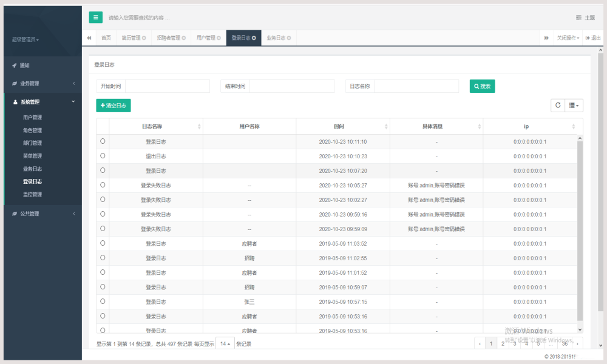This screenshot has height=364, width=607.
Task: Select the radio for the 2020-10-23 09:59:16 row
Action: pyautogui.click(x=103, y=214)
